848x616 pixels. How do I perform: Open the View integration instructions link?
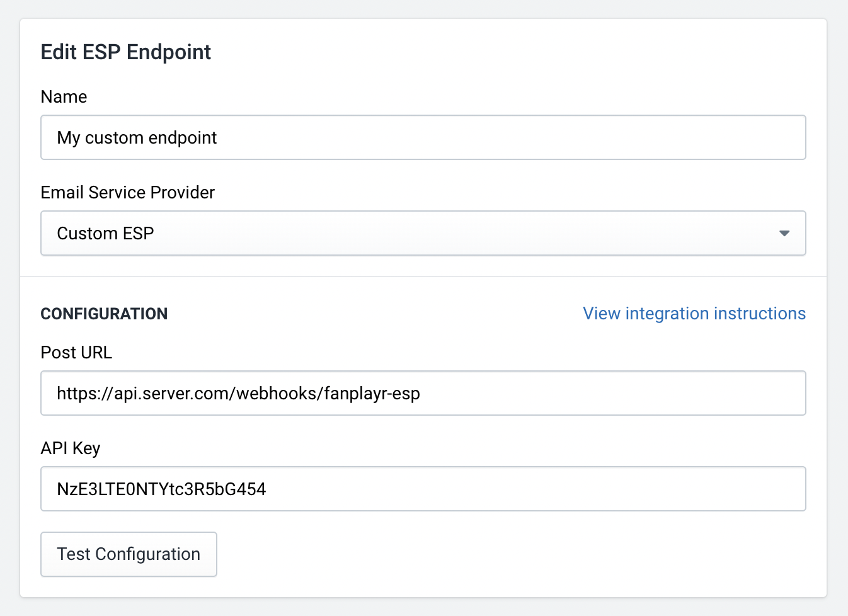point(694,313)
